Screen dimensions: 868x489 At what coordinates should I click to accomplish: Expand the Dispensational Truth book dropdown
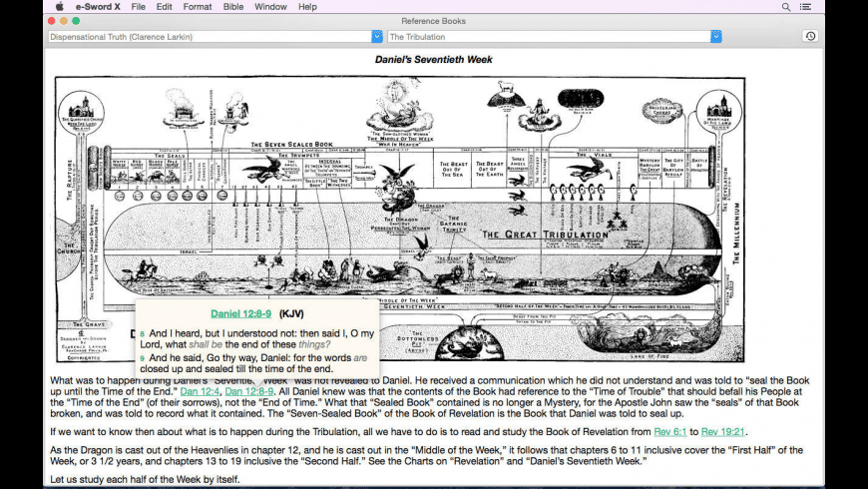tap(377, 37)
